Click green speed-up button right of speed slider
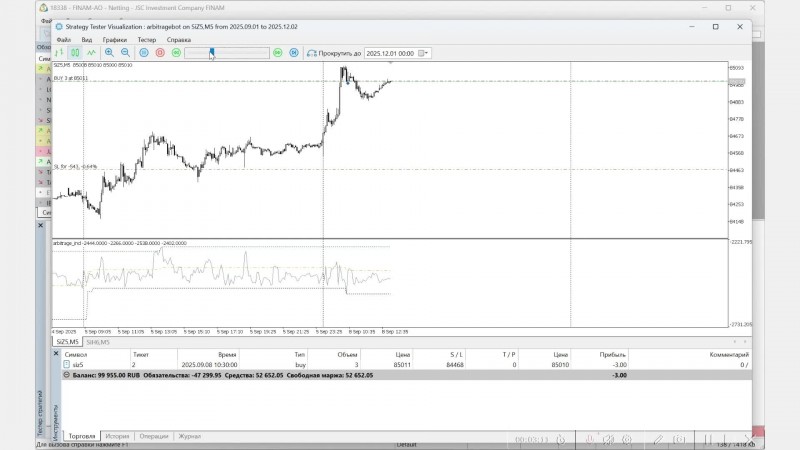This screenshot has height=450, width=800. click(278, 53)
